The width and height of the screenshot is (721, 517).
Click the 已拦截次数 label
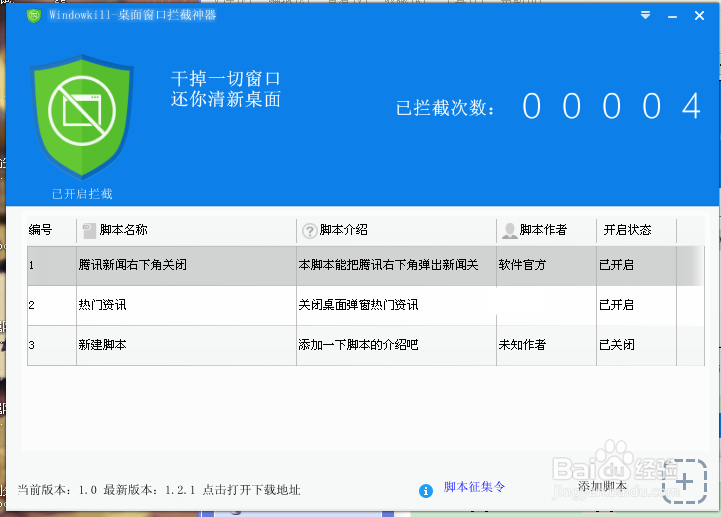click(x=445, y=108)
